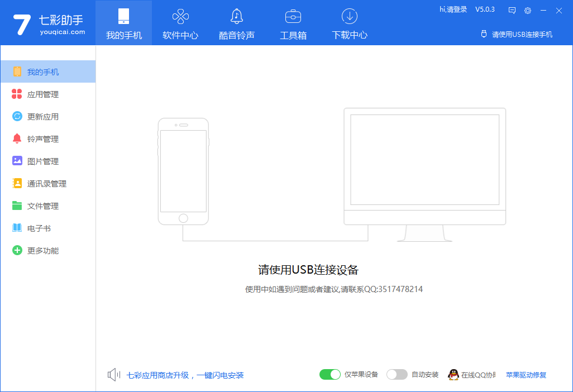This screenshot has width=573, height=392.
Task: Switch to the 下载中心 tab
Action: coord(349,22)
